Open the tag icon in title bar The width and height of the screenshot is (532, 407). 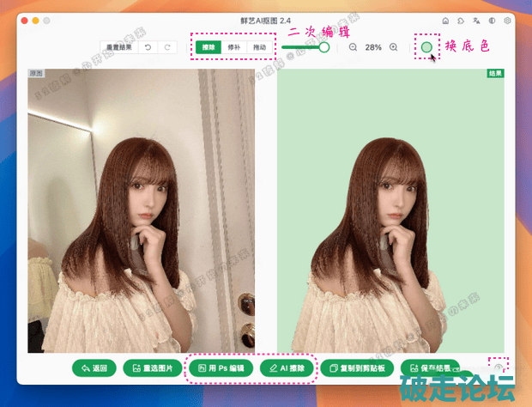[461, 20]
